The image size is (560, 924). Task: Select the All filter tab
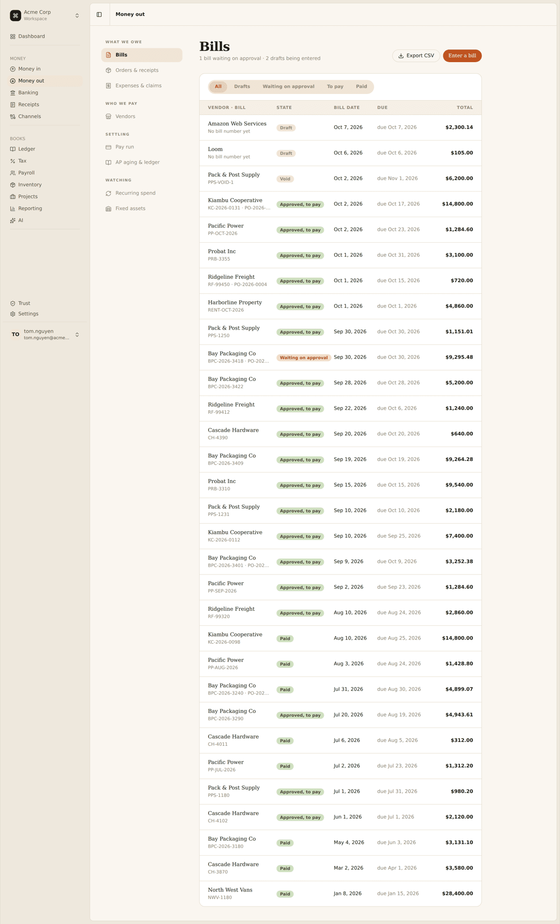click(x=218, y=87)
